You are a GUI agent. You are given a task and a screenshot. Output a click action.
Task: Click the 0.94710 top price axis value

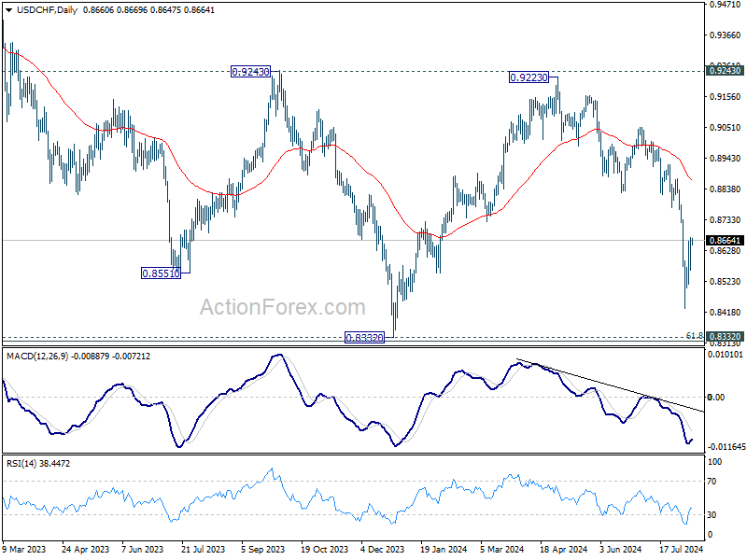tap(726, 5)
